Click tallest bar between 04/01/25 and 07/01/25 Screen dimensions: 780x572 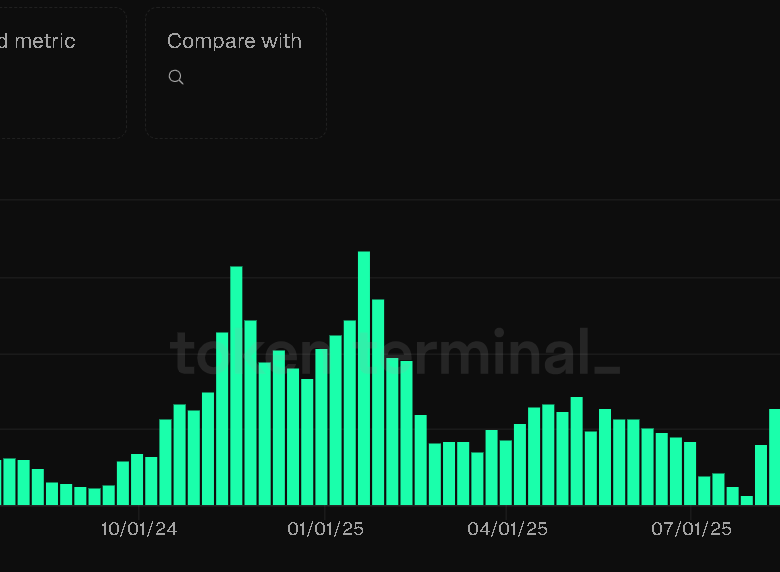pyautogui.click(x=577, y=451)
